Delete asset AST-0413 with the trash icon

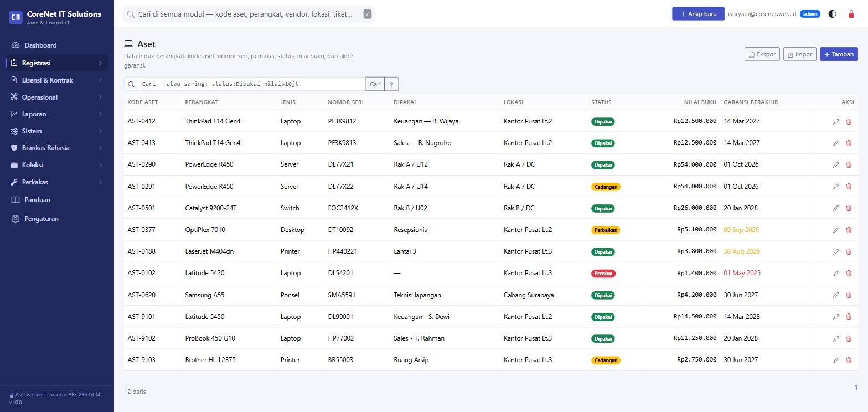point(849,143)
